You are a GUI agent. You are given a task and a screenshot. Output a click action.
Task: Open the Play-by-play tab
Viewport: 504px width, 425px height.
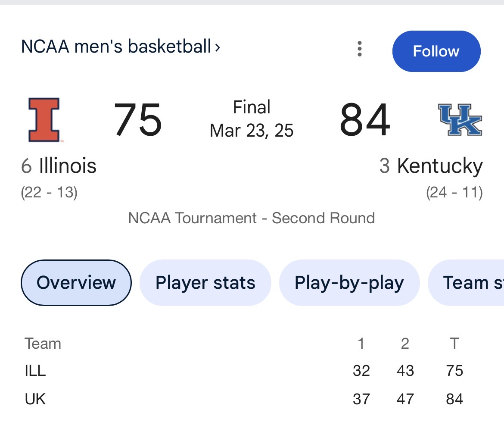(349, 282)
